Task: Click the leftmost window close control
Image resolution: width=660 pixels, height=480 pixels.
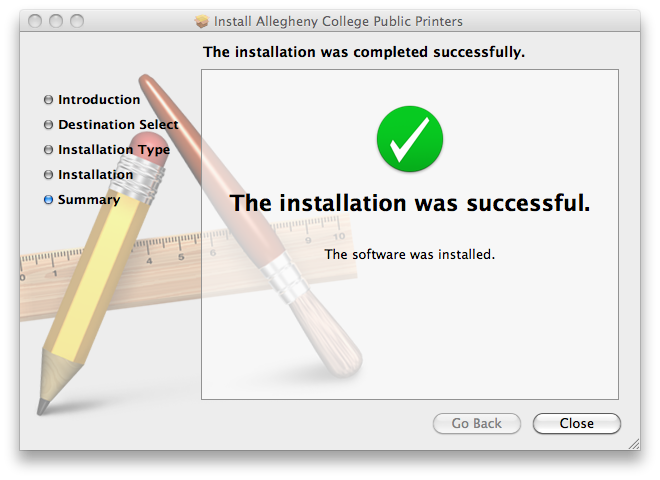Action: (35, 21)
